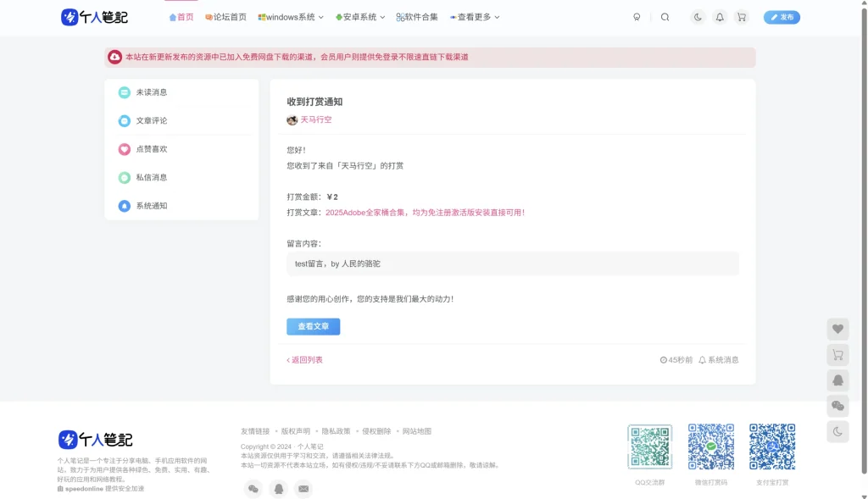Like the page using the floating heart icon

(x=837, y=329)
